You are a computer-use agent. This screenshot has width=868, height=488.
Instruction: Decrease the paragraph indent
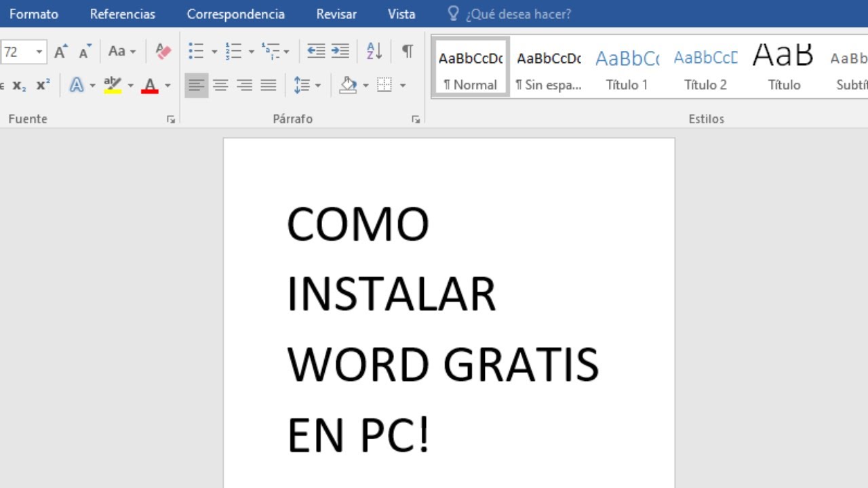coord(316,52)
